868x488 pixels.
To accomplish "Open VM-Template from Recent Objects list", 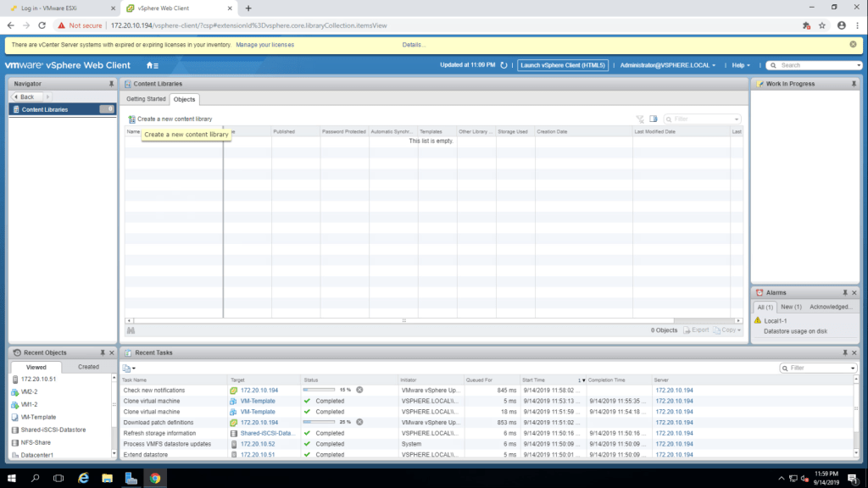I will [x=38, y=417].
